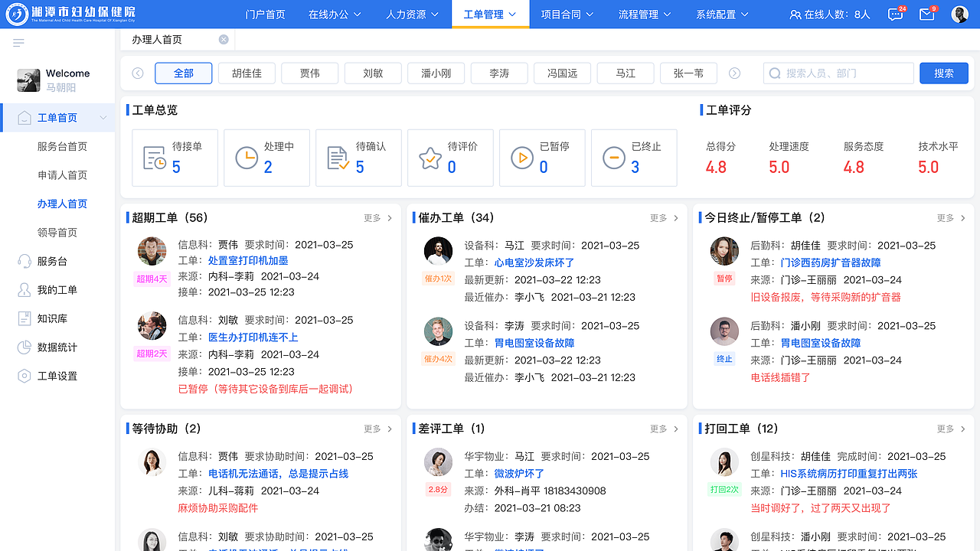Open the chat icon with 24 badge
Viewport: 980px width, 551px height.
click(894, 13)
